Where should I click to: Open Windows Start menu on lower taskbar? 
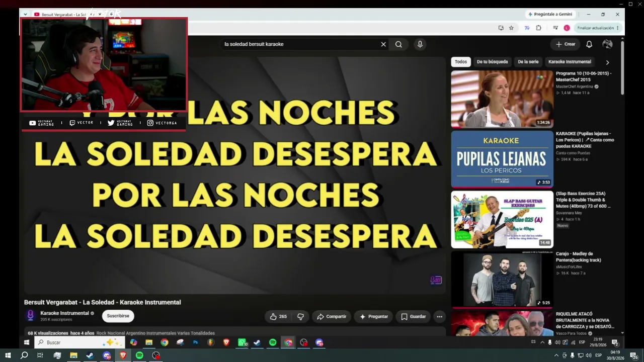[8, 355]
